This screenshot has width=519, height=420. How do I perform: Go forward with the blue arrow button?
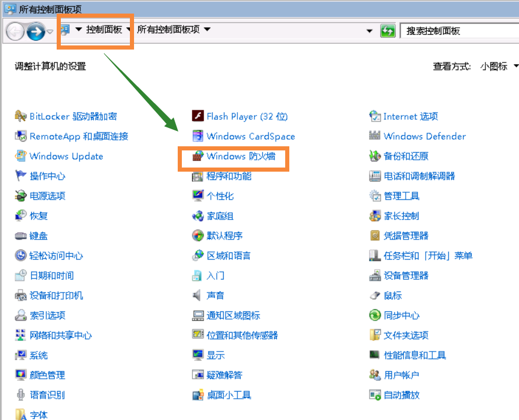pyautogui.click(x=36, y=31)
